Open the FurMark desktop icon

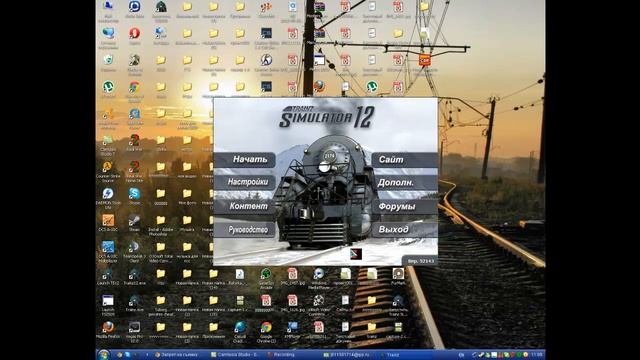tap(398, 276)
